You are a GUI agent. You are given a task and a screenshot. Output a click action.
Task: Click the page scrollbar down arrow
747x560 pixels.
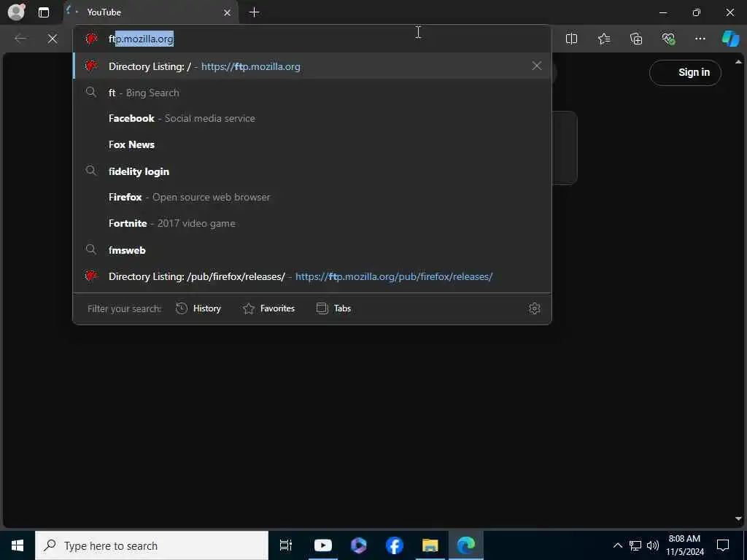(738, 518)
